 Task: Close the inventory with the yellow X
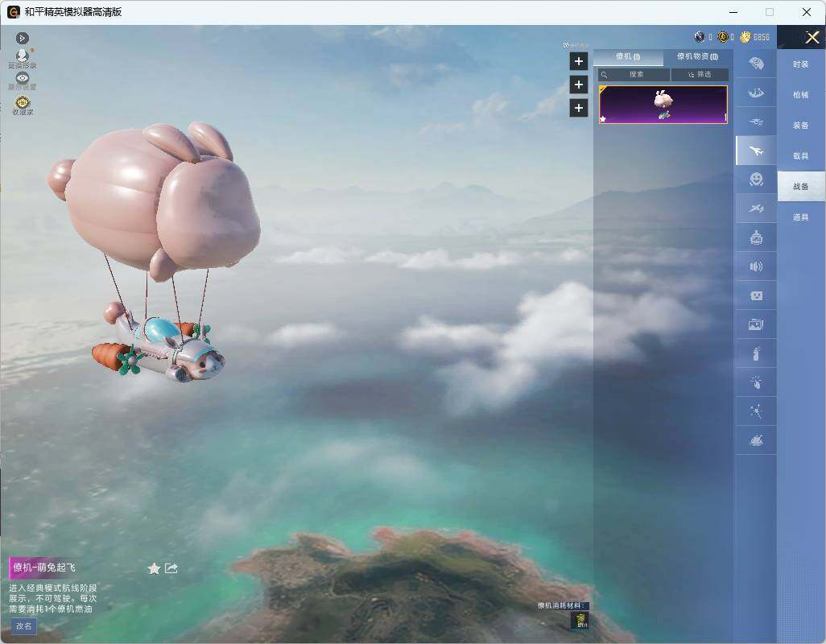click(812, 37)
